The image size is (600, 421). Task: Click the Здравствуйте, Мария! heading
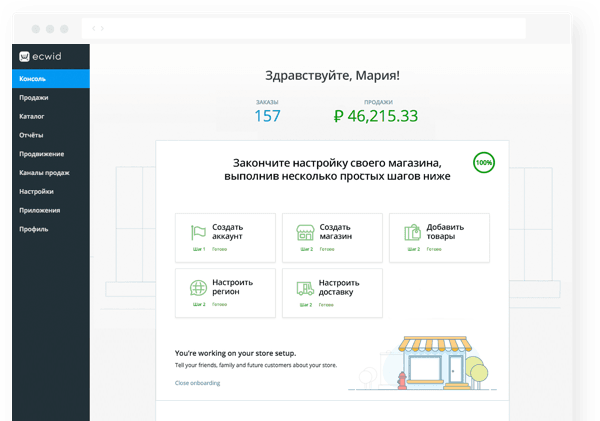[x=332, y=75]
